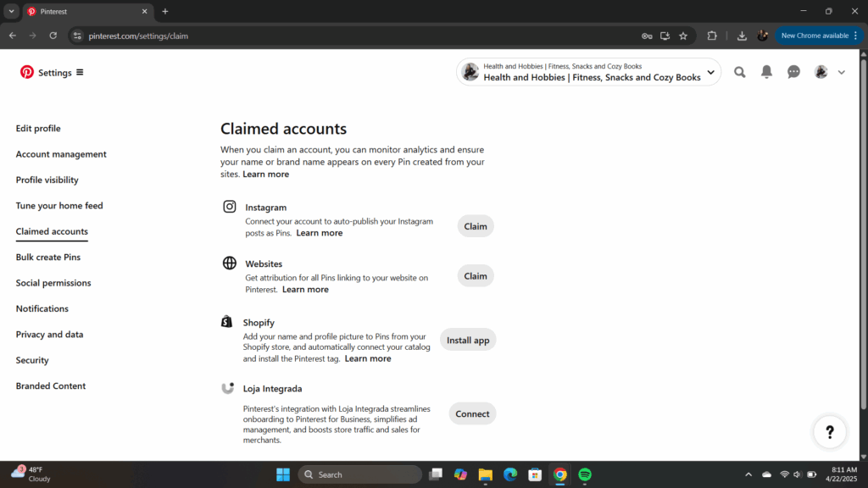Open Branded Content settings
868x488 pixels.
click(x=50, y=385)
